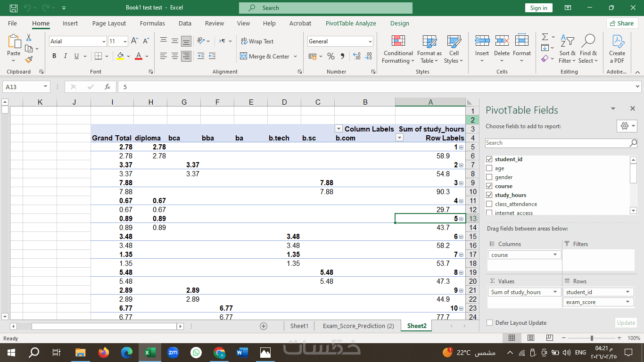Open the Font Color picker arrow
The image size is (644, 362).
pyautogui.click(x=147, y=56)
